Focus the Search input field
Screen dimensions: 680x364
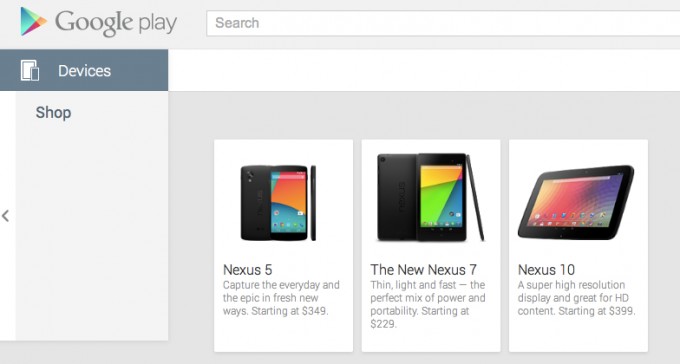[443, 23]
